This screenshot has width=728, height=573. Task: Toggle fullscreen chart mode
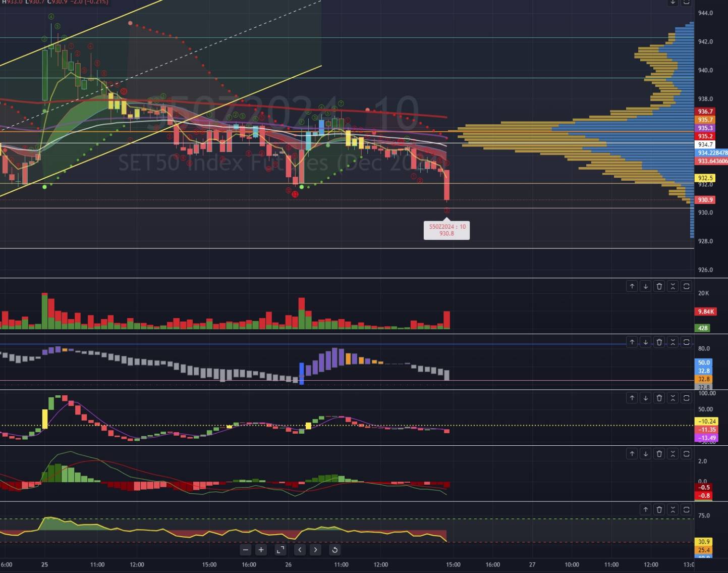281,550
